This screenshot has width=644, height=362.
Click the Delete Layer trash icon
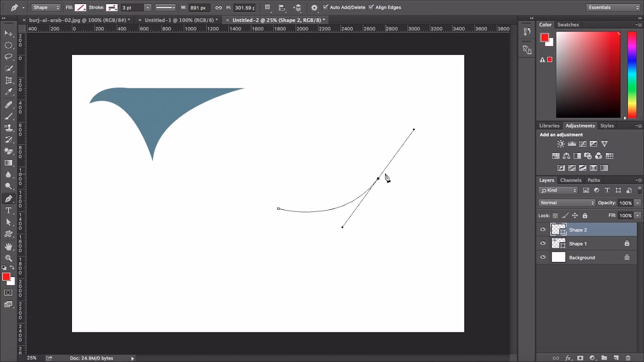point(628,357)
